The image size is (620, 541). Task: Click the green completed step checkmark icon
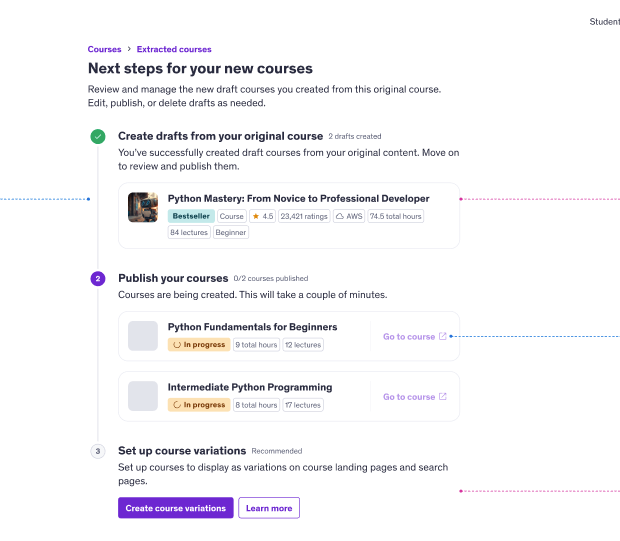(98, 136)
